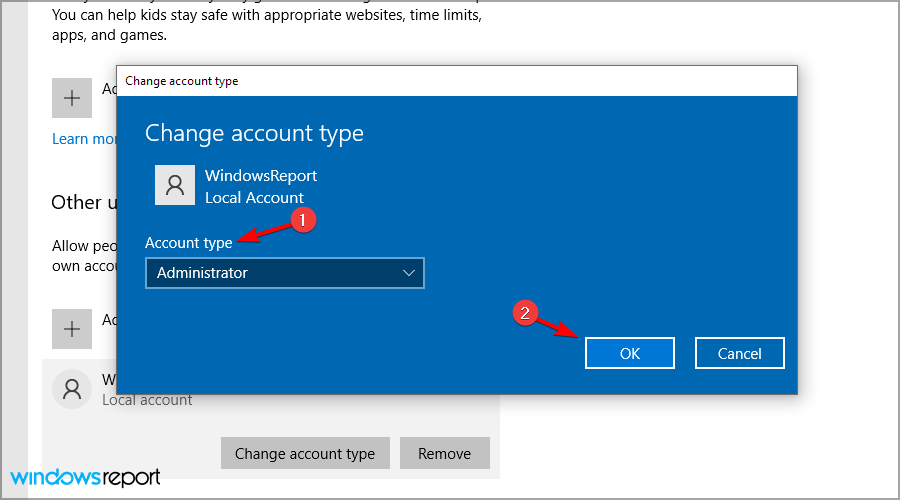Image resolution: width=900 pixels, height=500 pixels.
Task: Remove the selected local account
Action: [x=444, y=453]
